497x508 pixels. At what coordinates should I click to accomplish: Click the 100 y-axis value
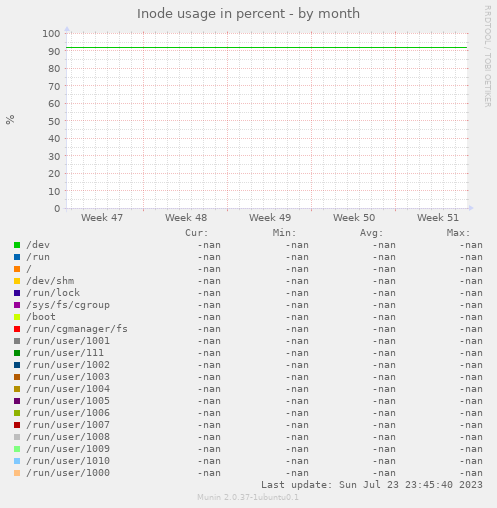click(51, 34)
